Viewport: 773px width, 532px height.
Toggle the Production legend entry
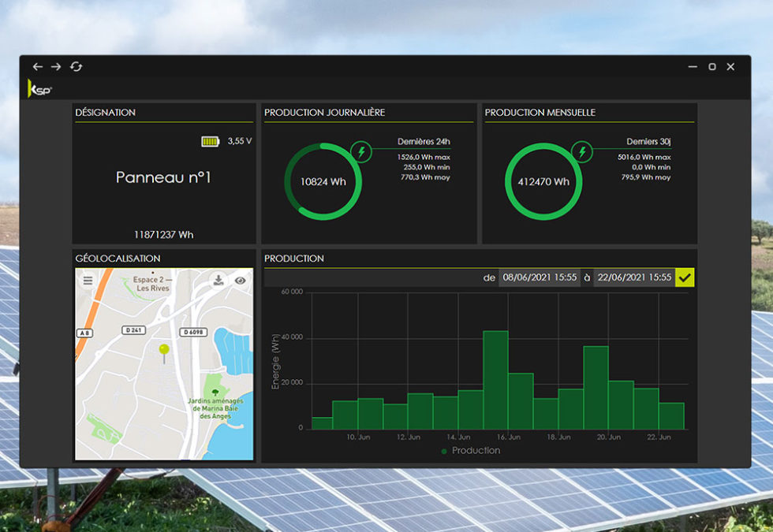click(471, 451)
